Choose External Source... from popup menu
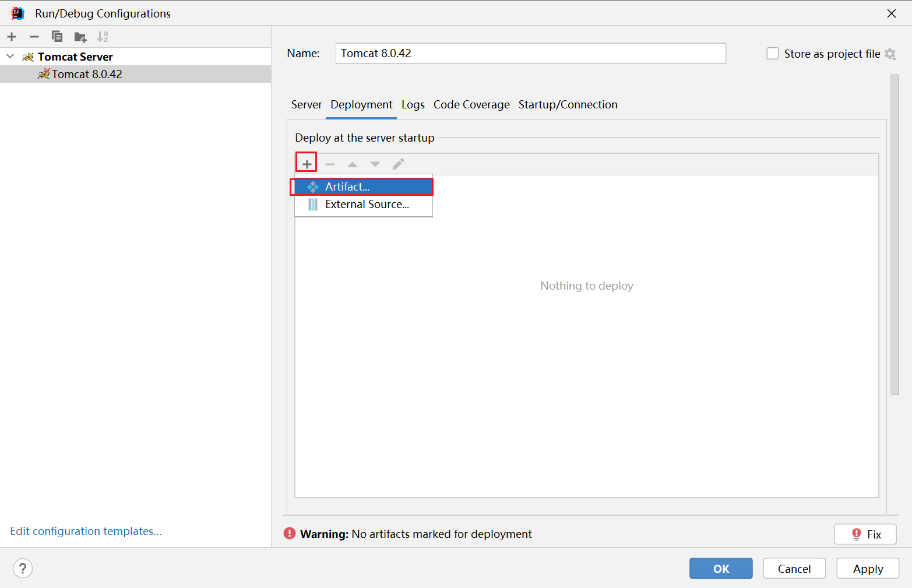 [364, 205]
